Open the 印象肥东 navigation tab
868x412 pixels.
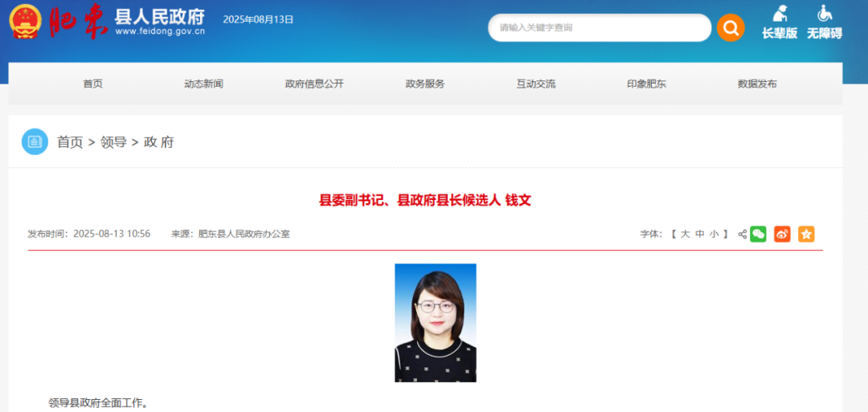[646, 84]
